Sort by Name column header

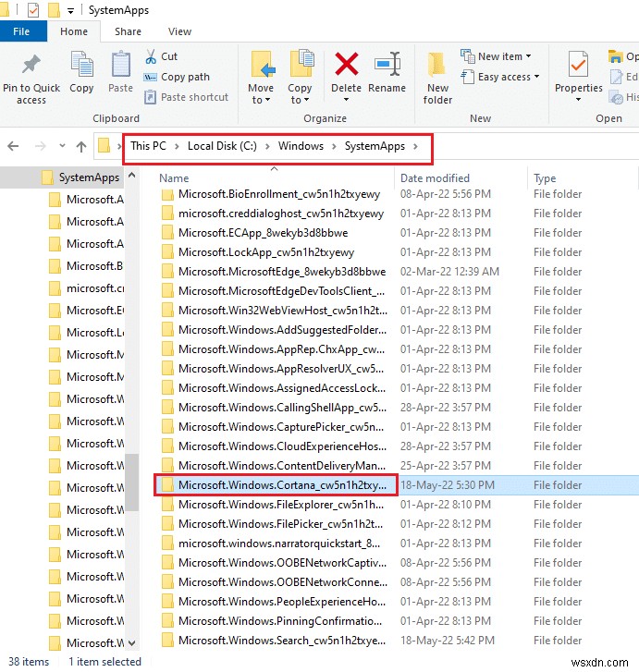(x=174, y=178)
